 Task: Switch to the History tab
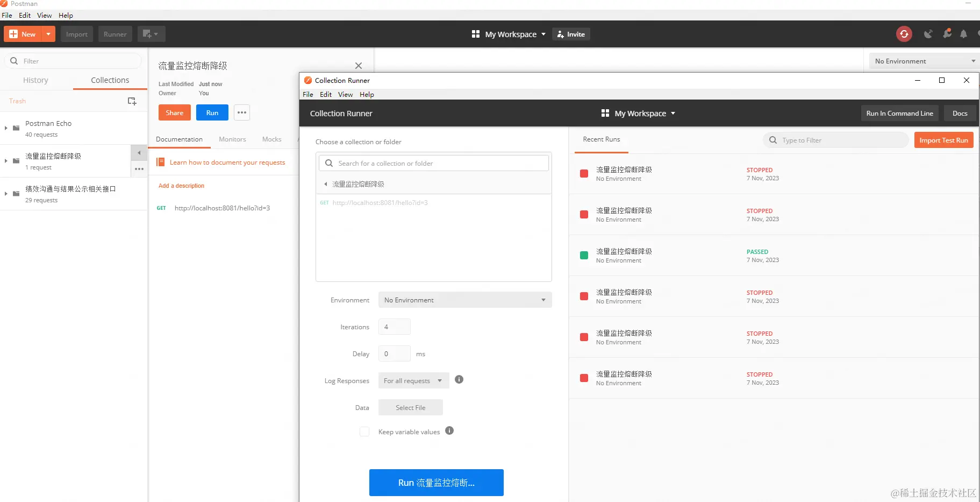point(35,80)
